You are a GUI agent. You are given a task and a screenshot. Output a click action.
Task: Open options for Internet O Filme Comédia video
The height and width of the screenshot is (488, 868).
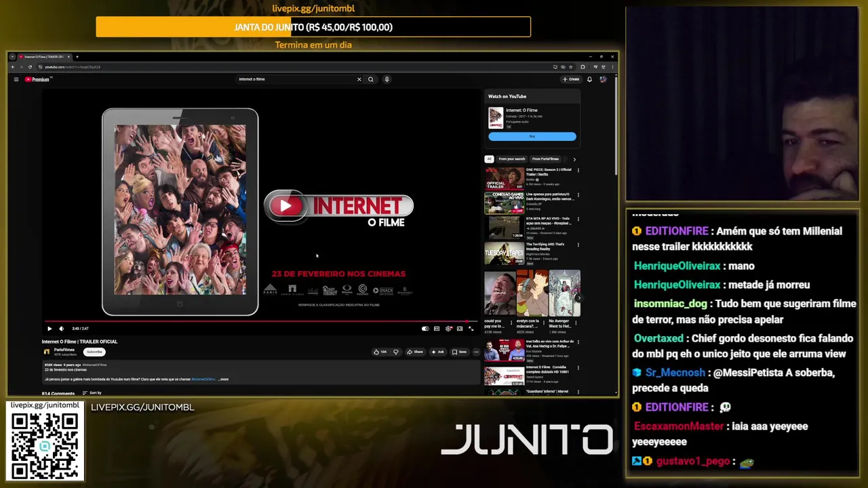click(x=578, y=367)
